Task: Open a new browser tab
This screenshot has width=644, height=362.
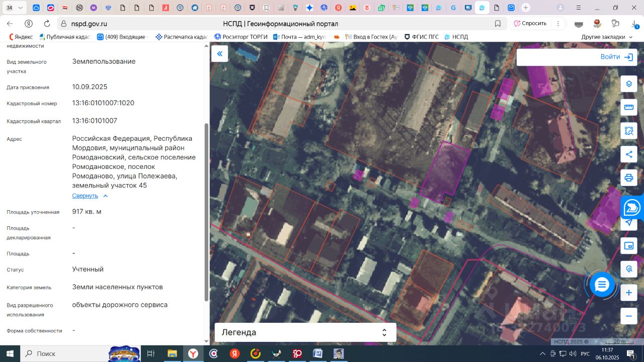Action: (x=525, y=8)
